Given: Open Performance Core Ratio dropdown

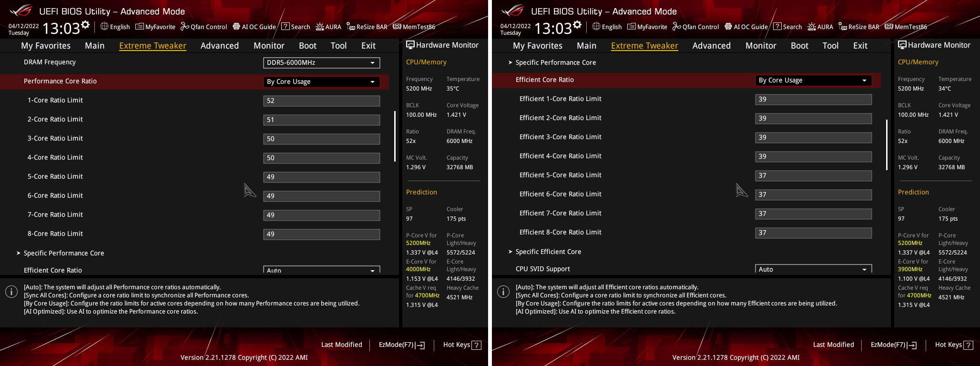Looking at the screenshot, I should (322, 81).
